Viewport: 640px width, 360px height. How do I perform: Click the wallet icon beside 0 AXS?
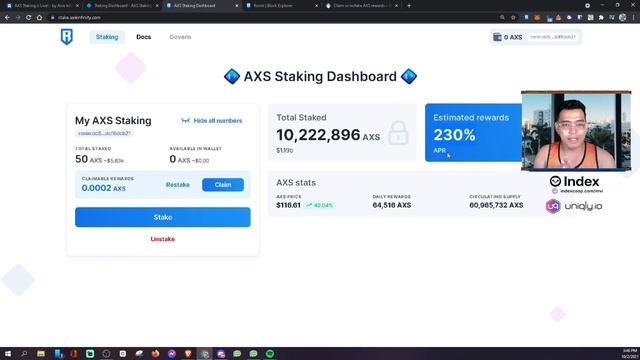pyautogui.click(x=497, y=37)
